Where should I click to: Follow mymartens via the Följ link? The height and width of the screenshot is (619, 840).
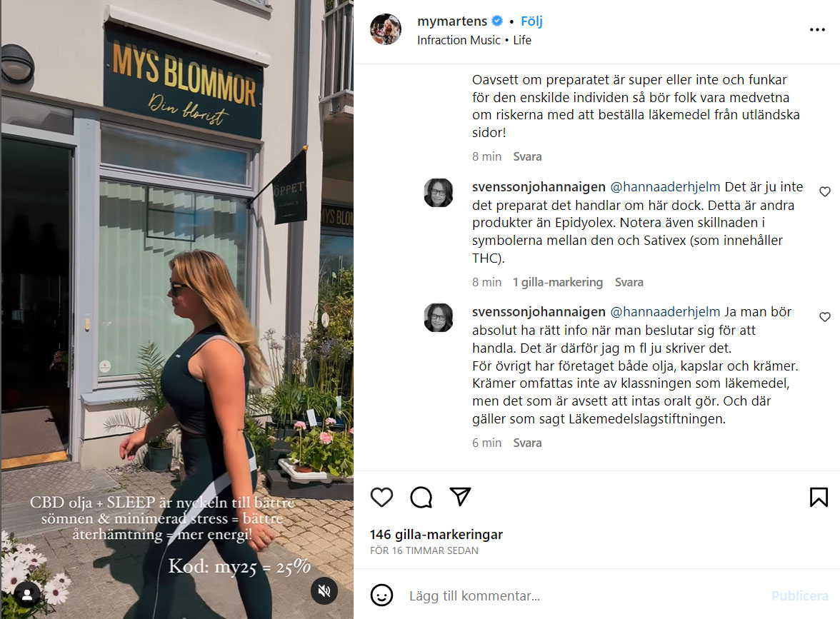click(531, 21)
